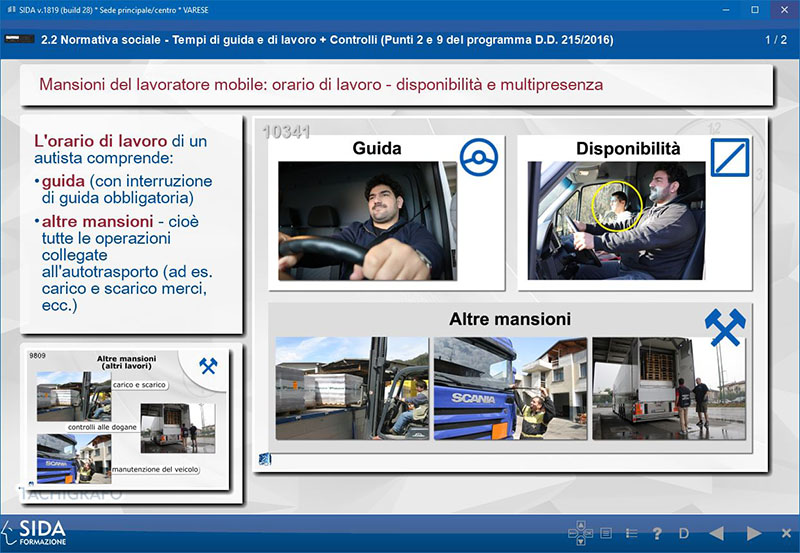Close the lesson with bottom X icon
This screenshot has height=553, width=800.
(x=786, y=533)
